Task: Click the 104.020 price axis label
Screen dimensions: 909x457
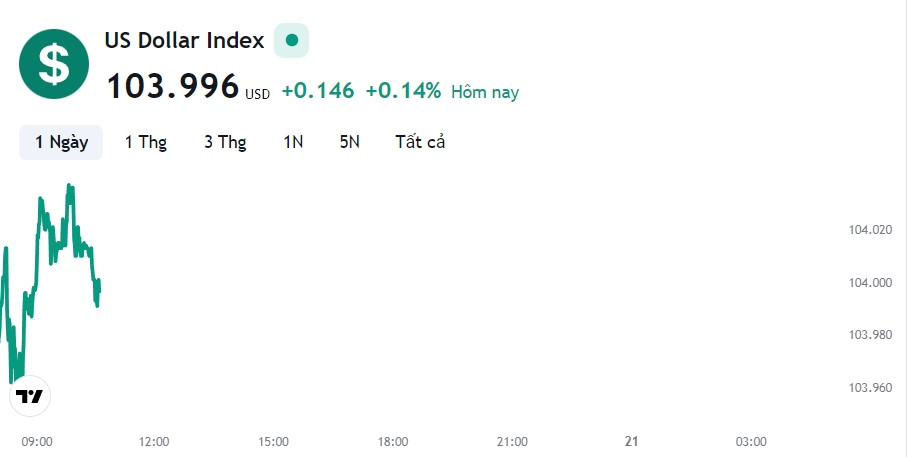Action: point(870,230)
